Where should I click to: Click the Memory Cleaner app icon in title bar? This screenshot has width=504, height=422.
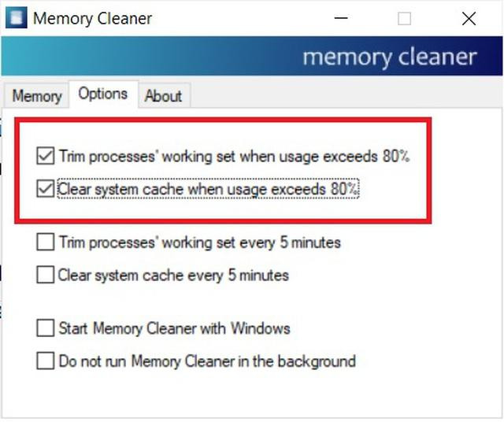[17, 17]
